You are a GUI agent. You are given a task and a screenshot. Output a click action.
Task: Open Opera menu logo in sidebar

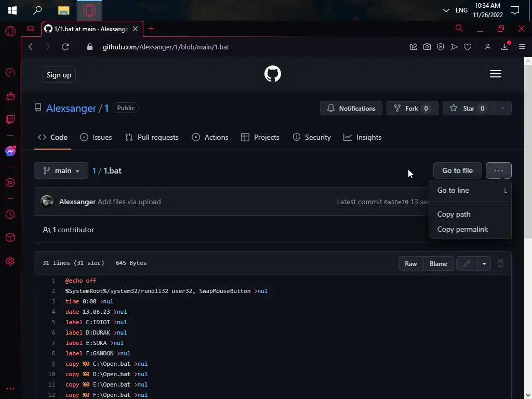point(10,31)
